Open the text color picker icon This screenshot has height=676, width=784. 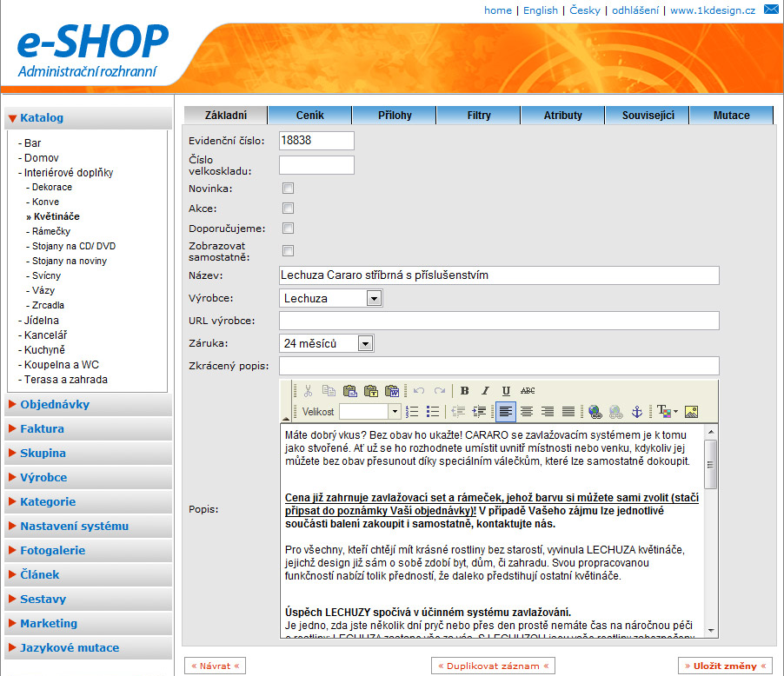tap(667, 412)
